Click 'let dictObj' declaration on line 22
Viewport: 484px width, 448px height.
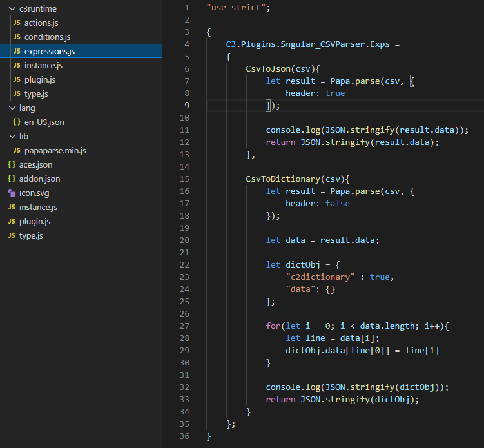[293, 264]
